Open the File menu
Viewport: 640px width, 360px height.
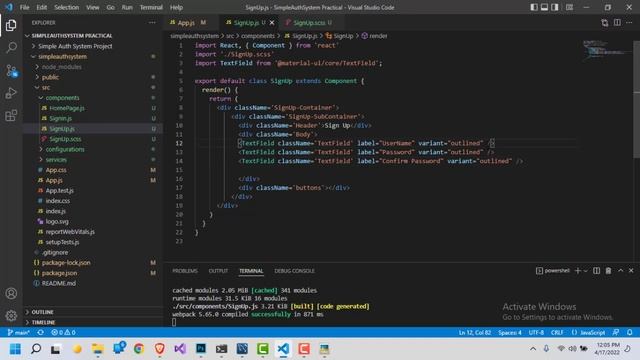point(24,7)
